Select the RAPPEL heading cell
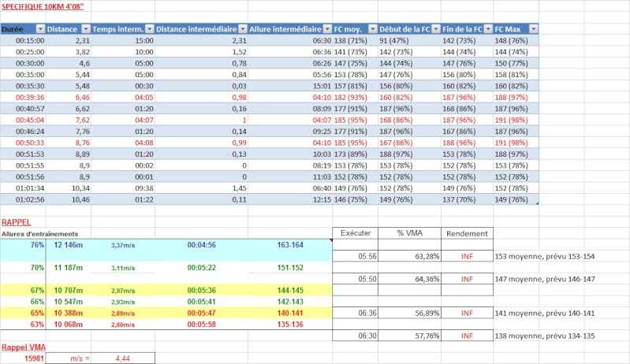 coord(16,222)
